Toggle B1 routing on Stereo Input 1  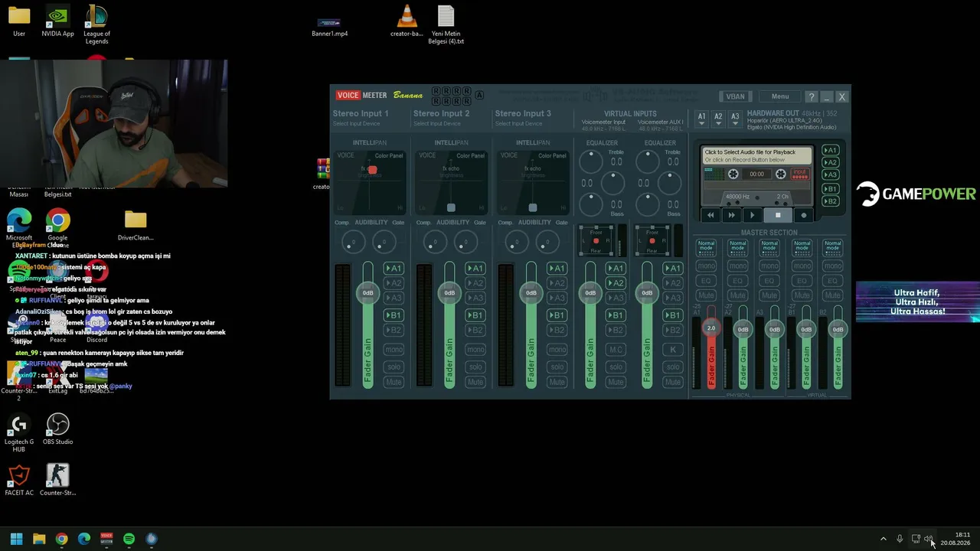click(394, 315)
